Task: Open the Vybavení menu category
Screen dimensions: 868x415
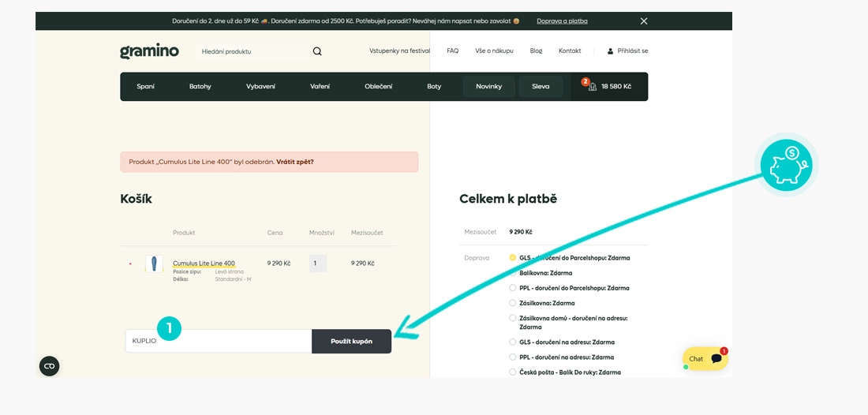Action: tap(260, 86)
